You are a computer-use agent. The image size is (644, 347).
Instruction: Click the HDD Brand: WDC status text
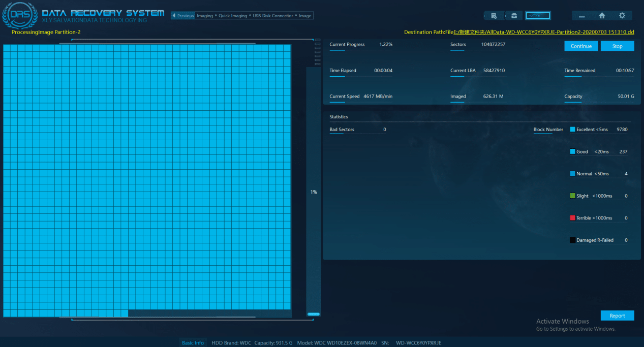231,343
